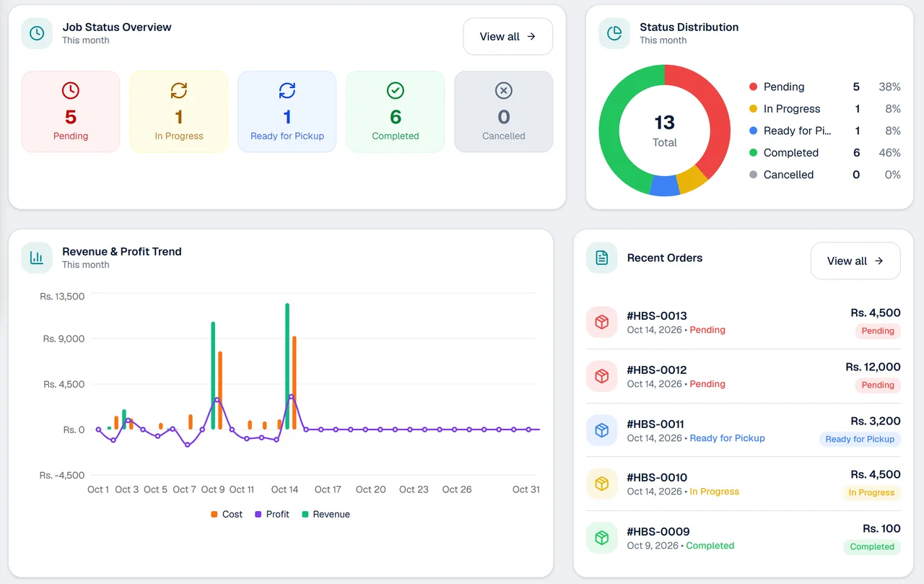Screen dimensions: 924x584
Task: Click the Status Distribution pie chart icon
Action: 614,33
